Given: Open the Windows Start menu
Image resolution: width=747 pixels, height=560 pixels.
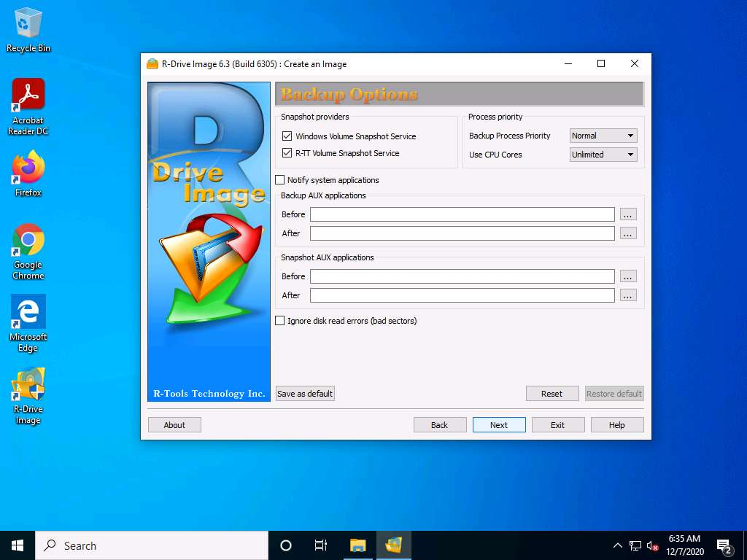Looking at the screenshot, I should coord(18,545).
